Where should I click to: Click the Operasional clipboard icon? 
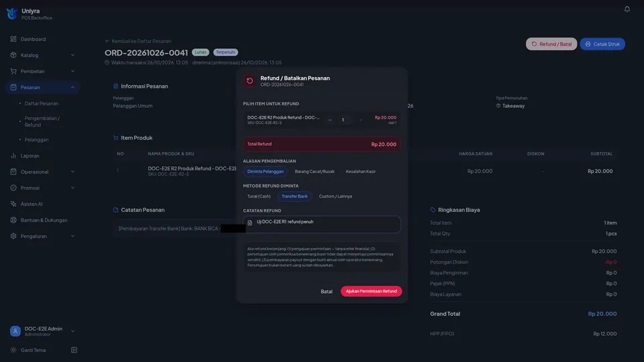[x=13, y=172]
